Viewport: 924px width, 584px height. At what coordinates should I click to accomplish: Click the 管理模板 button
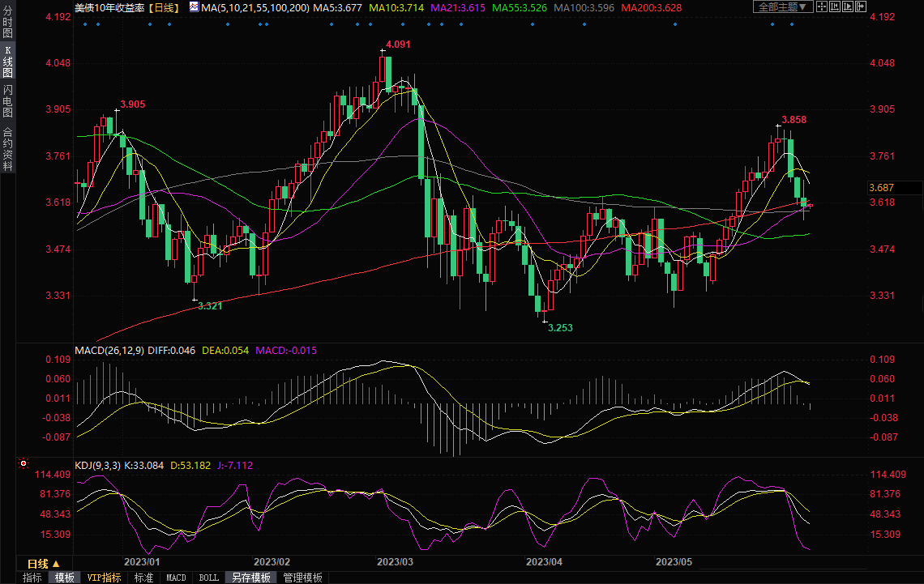[302, 578]
